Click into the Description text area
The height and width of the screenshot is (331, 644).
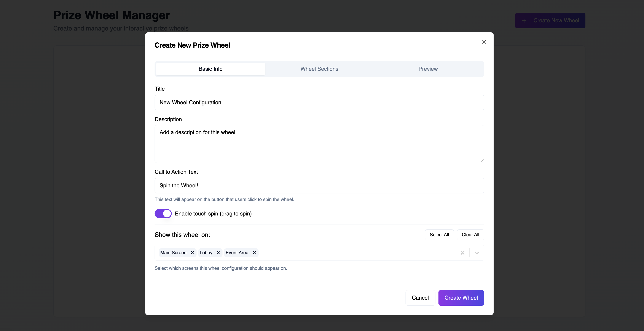319,144
